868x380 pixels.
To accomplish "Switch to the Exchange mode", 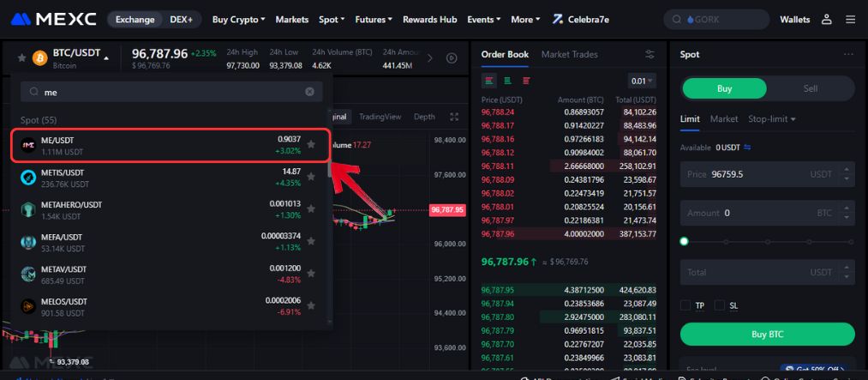I will (135, 20).
